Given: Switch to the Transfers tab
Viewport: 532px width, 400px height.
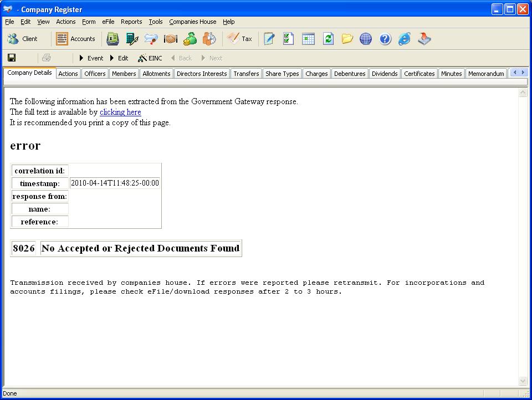Looking at the screenshot, I should tap(246, 74).
